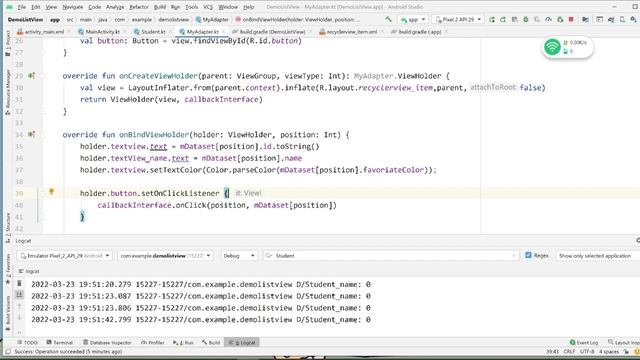Open the VCS menu
This screenshot has height=360, width=640.
[208, 7]
